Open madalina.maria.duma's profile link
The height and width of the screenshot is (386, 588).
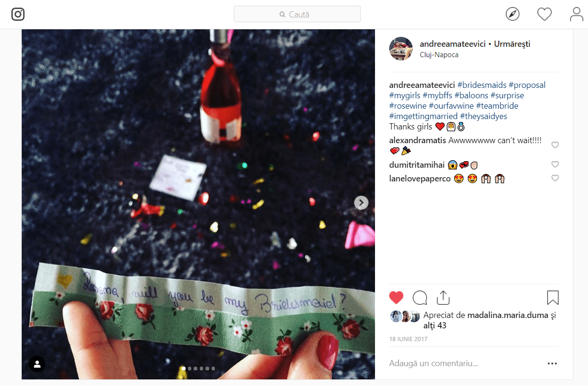pyautogui.click(x=508, y=315)
